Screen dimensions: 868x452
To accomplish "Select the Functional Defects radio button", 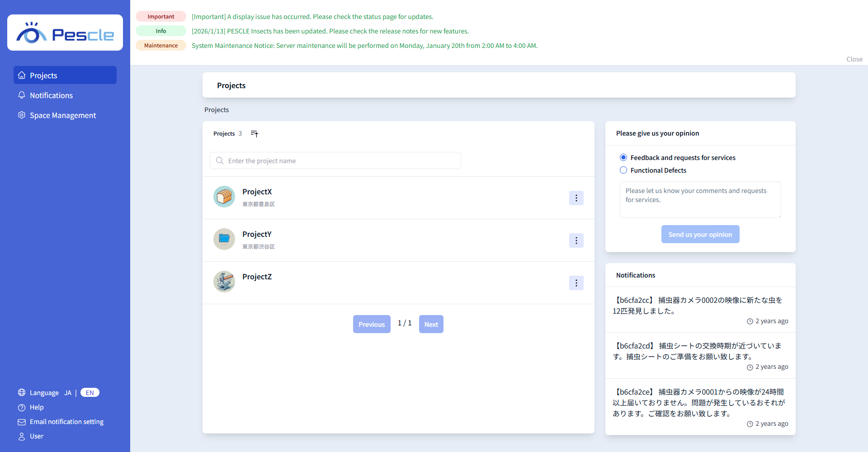I will [x=623, y=170].
